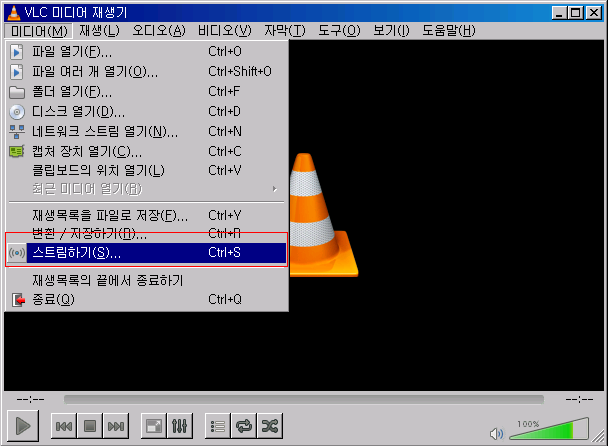
Task: Click the playback seek bar
Action: coord(304,399)
